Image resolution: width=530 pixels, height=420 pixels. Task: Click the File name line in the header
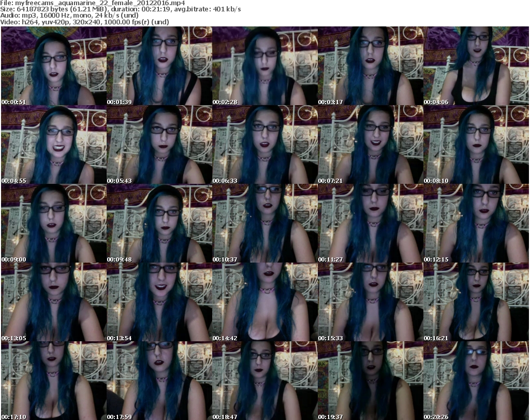tap(93, 3)
